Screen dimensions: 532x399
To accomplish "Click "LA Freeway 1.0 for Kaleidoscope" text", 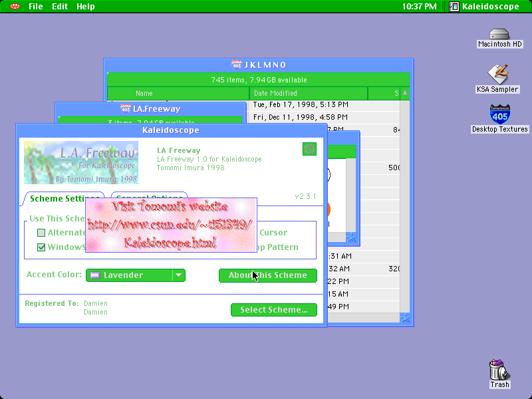I will 209,159.
